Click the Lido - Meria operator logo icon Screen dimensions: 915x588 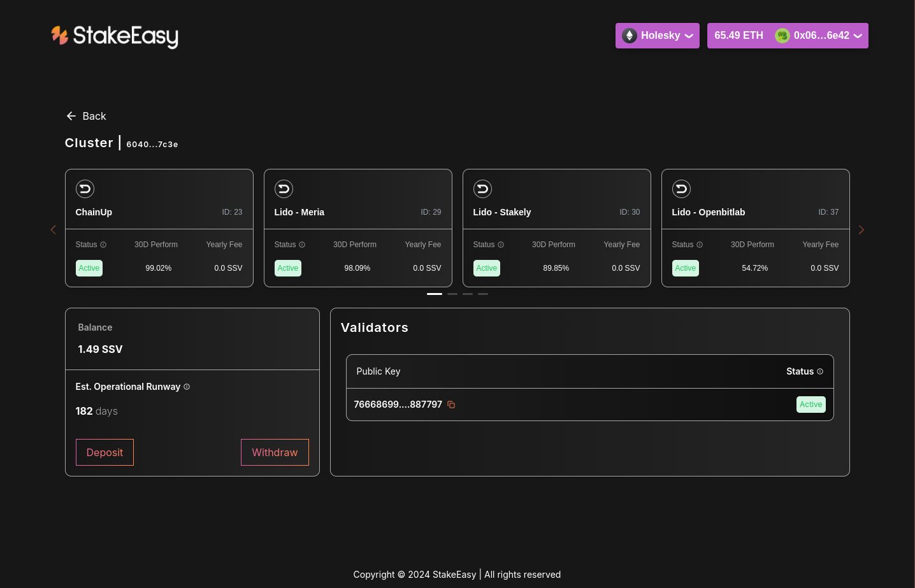click(x=284, y=189)
